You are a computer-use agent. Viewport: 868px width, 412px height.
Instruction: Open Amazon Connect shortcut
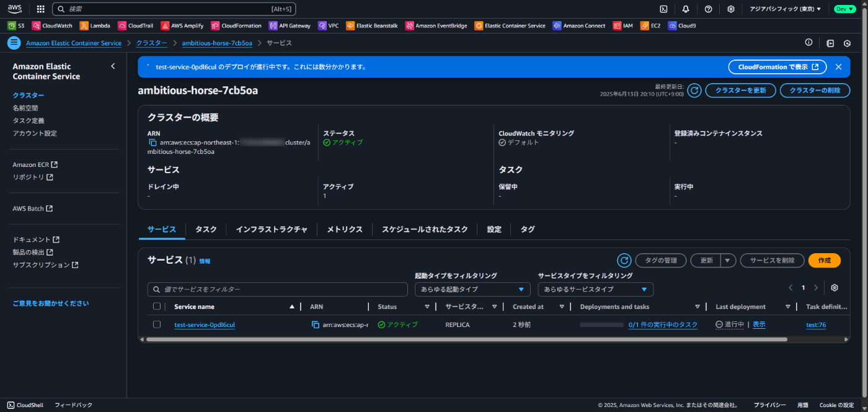[x=579, y=26]
